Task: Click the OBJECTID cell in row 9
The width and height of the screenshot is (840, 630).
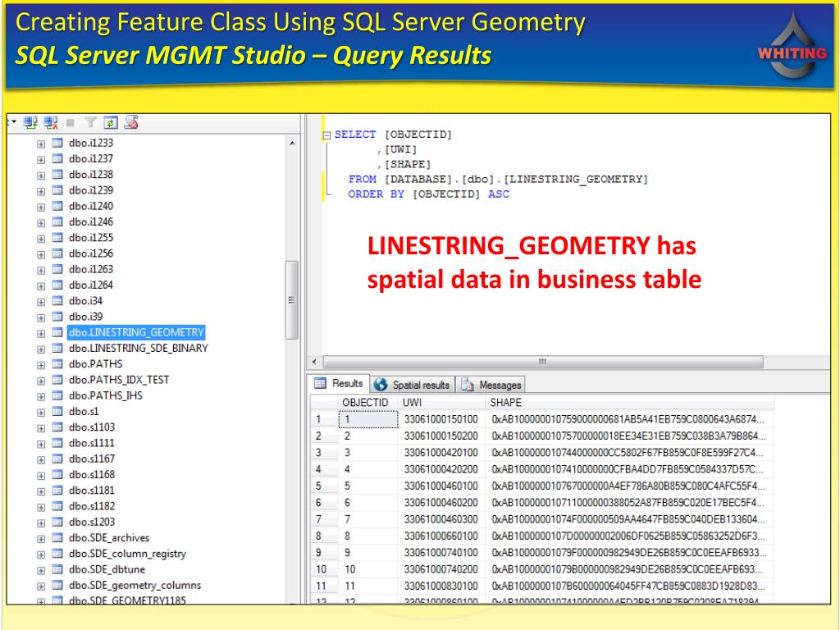Action: tap(368, 552)
